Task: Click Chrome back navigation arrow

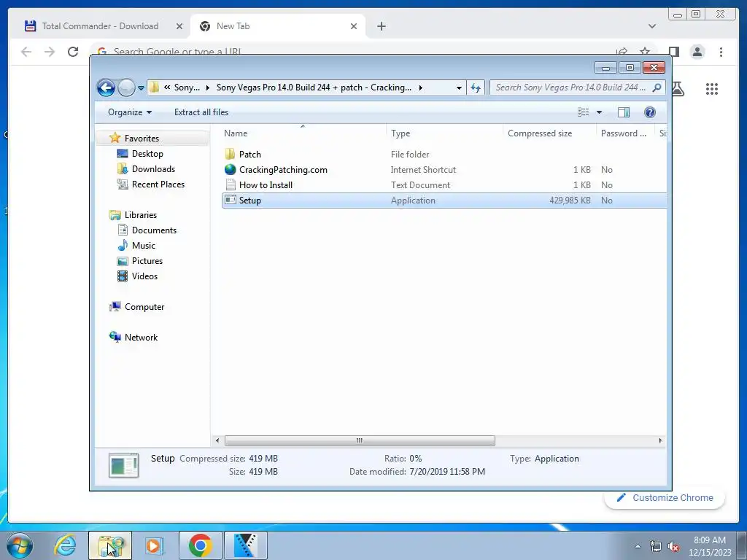Action: [x=26, y=52]
